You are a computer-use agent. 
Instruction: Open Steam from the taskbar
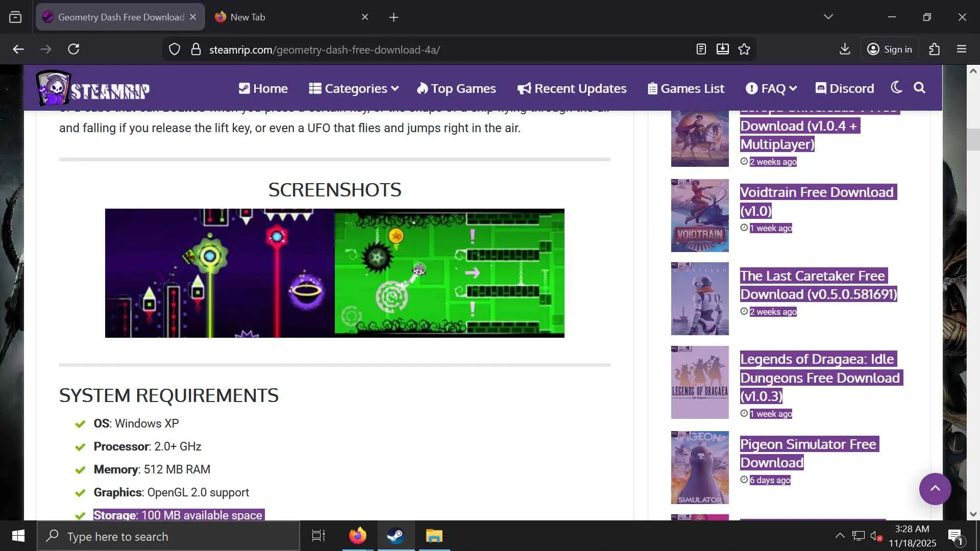tap(396, 536)
